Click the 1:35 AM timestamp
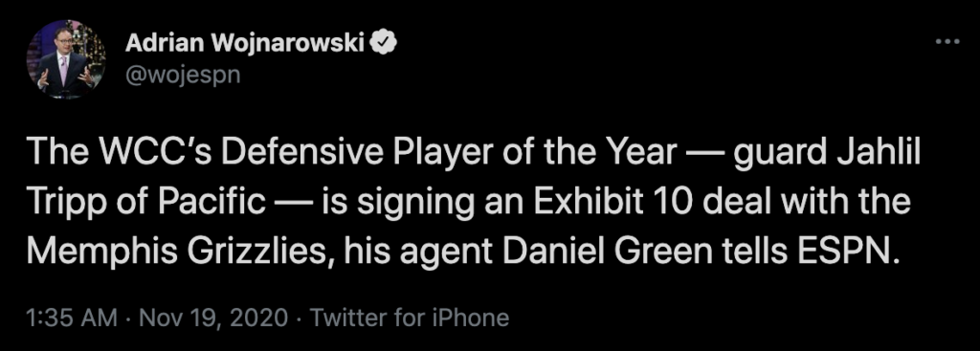Screen dimensions: 980x351 (72, 318)
